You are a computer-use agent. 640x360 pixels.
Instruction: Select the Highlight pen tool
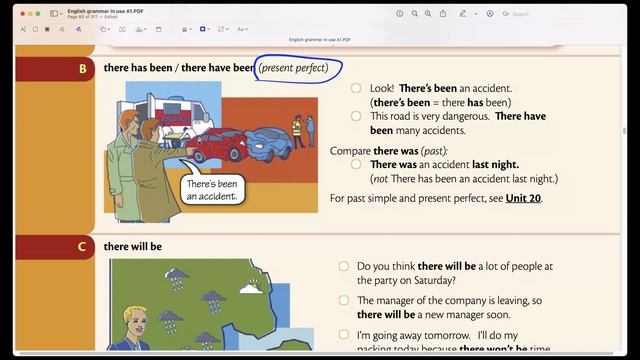point(462,13)
